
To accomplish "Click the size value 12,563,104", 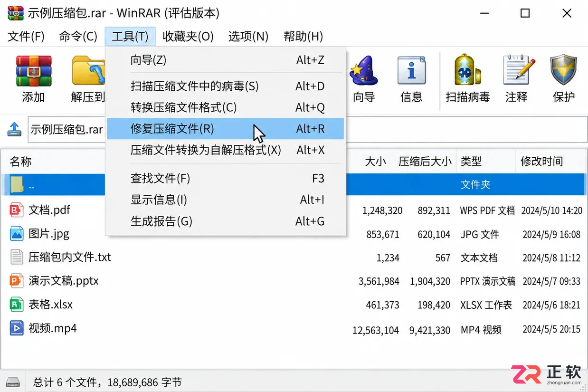I will [x=376, y=330].
